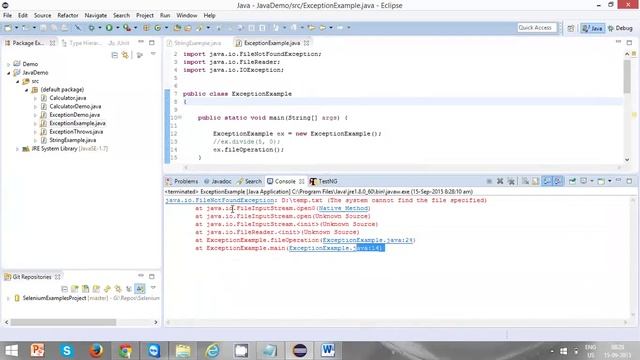640x360 pixels.
Task: Click the Windows Start button
Action: pyautogui.click(x=11, y=351)
